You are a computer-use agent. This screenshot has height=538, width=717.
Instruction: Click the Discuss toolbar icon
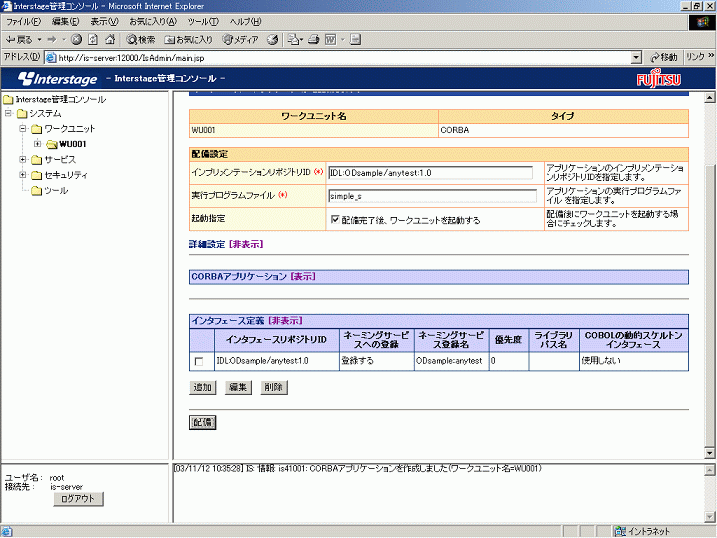tap(355, 40)
